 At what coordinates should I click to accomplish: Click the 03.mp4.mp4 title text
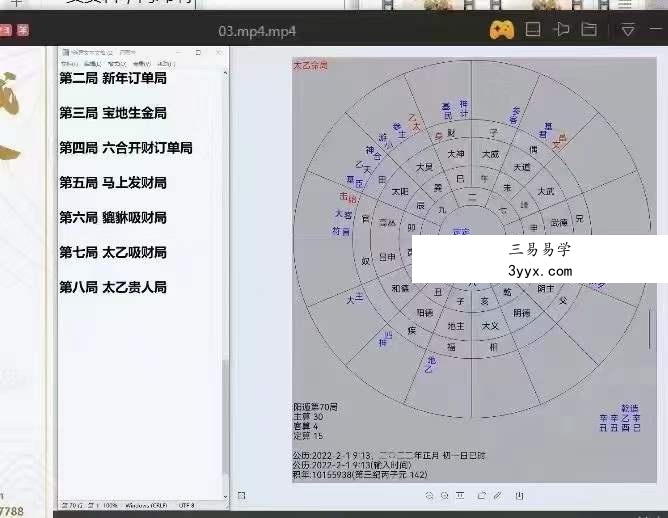tap(257, 31)
